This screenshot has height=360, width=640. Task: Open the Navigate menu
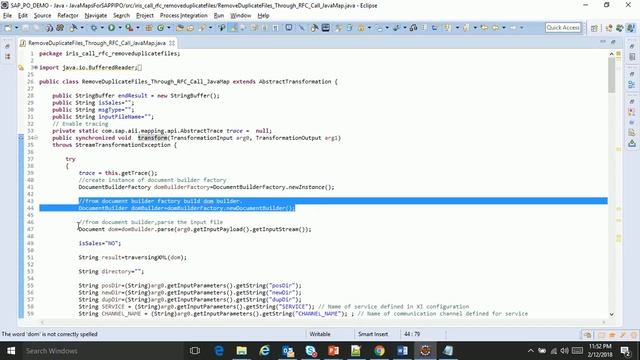click(96, 16)
